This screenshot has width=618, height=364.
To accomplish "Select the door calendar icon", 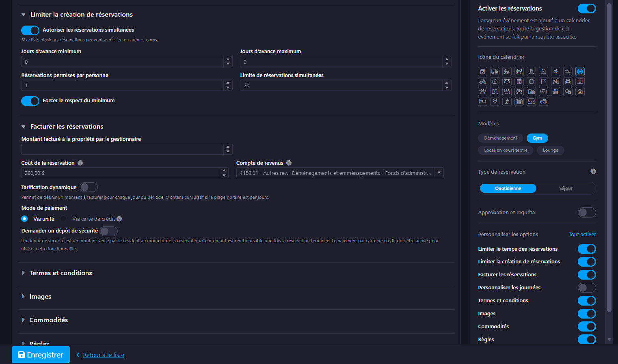I will tap(495, 91).
